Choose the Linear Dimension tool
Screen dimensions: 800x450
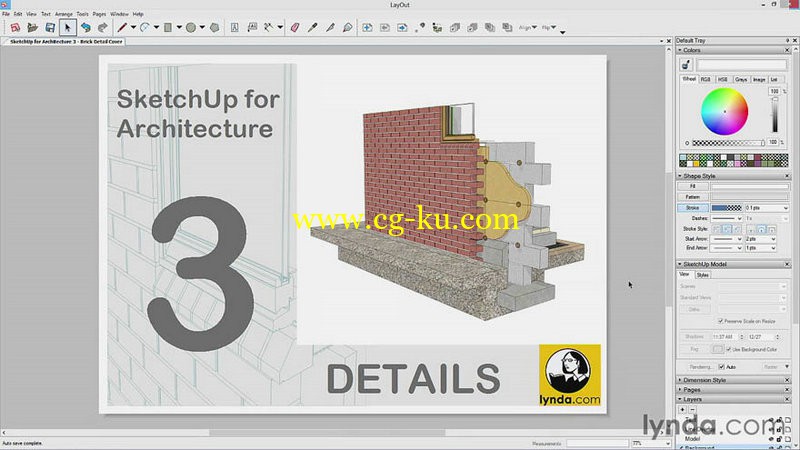[269, 28]
